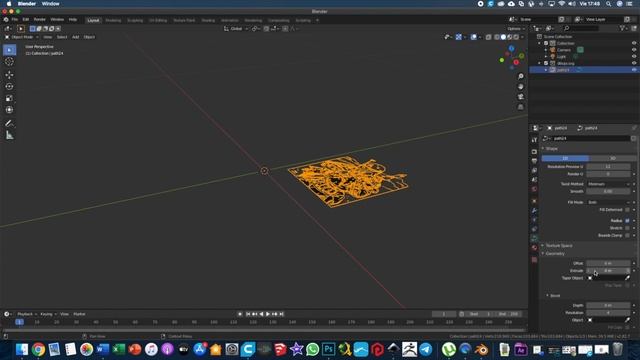
Task: Enable the Stretch checkbox
Action: click(x=627, y=228)
